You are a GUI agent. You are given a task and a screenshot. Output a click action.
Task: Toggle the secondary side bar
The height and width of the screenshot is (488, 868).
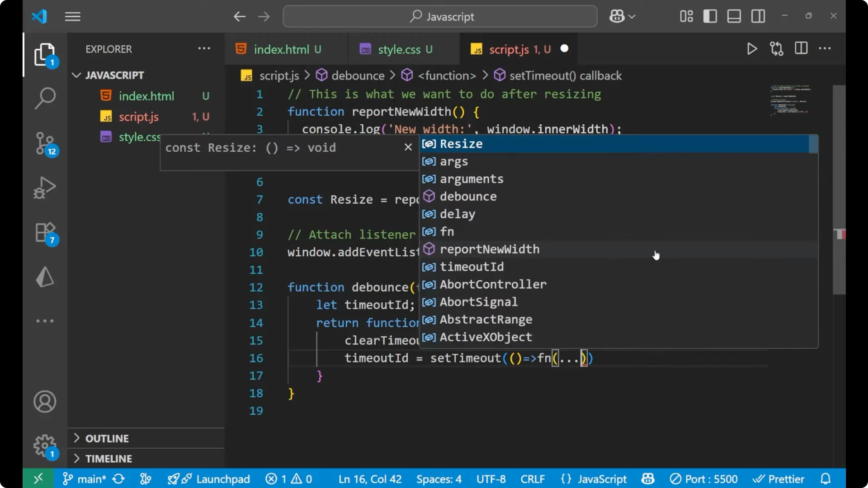pos(758,16)
